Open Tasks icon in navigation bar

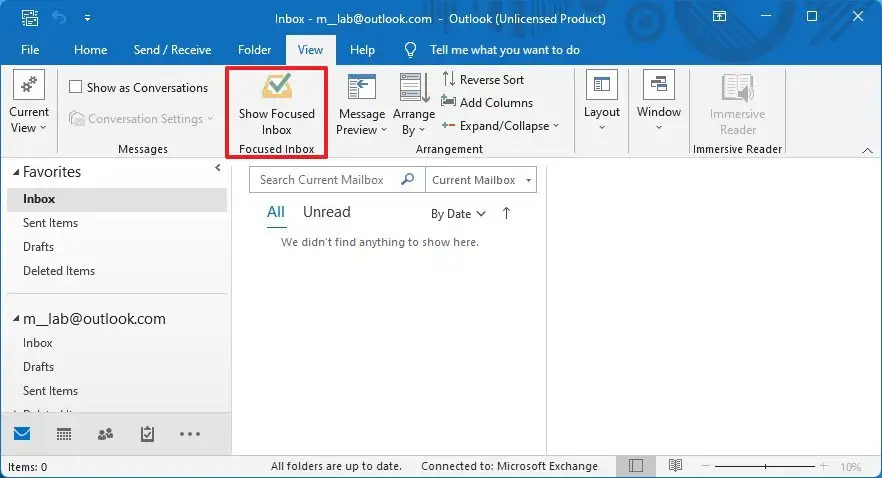[x=147, y=434]
